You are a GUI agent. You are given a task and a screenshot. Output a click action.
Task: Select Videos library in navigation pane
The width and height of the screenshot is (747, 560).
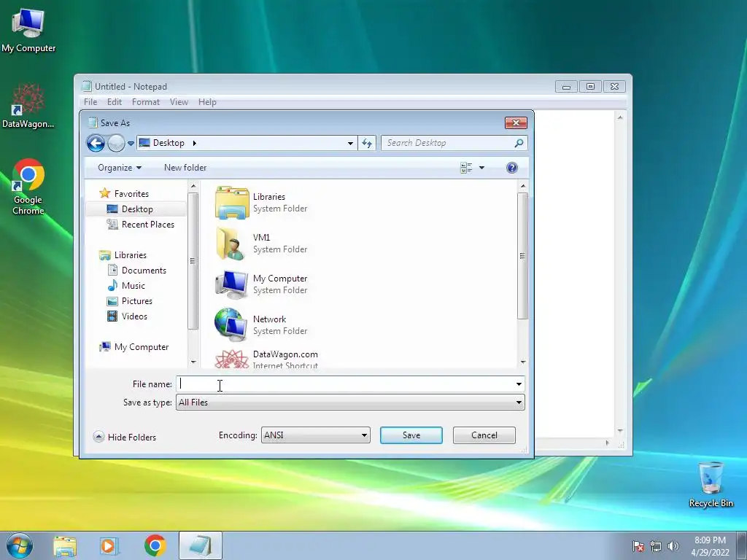click(134, 316)
